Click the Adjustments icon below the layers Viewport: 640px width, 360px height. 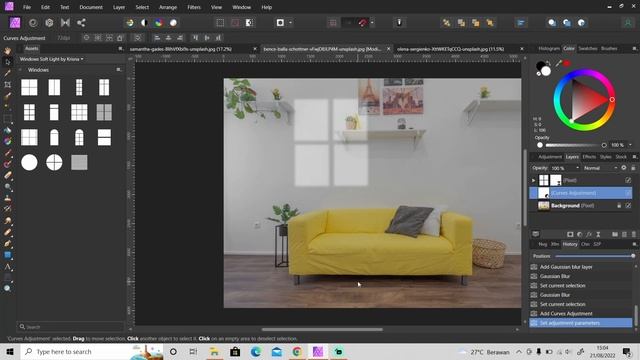[x=580, y=234]
